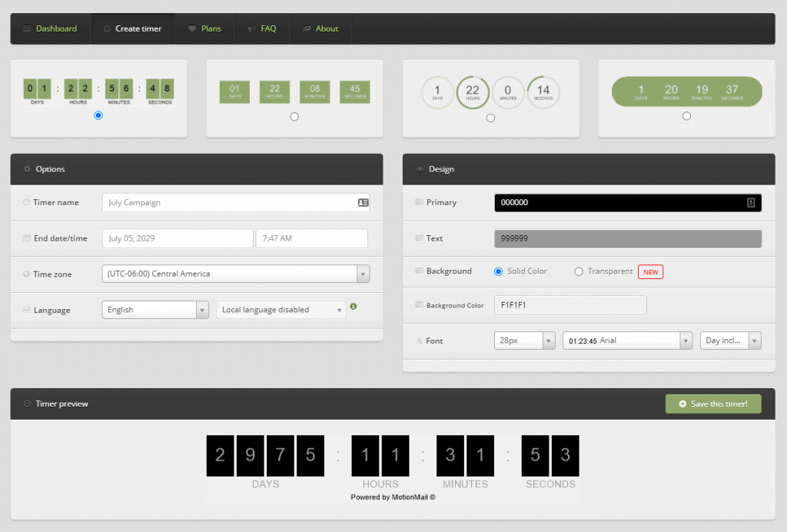The width and height of the screenshot is (787, 532).
Task: Open the FAQ page
Action: click(262, 28)
